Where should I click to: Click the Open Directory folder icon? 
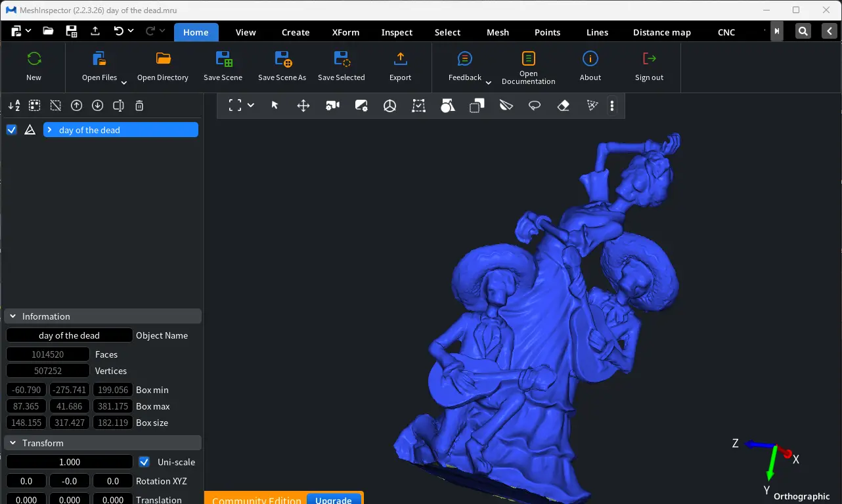coord(163,58)
